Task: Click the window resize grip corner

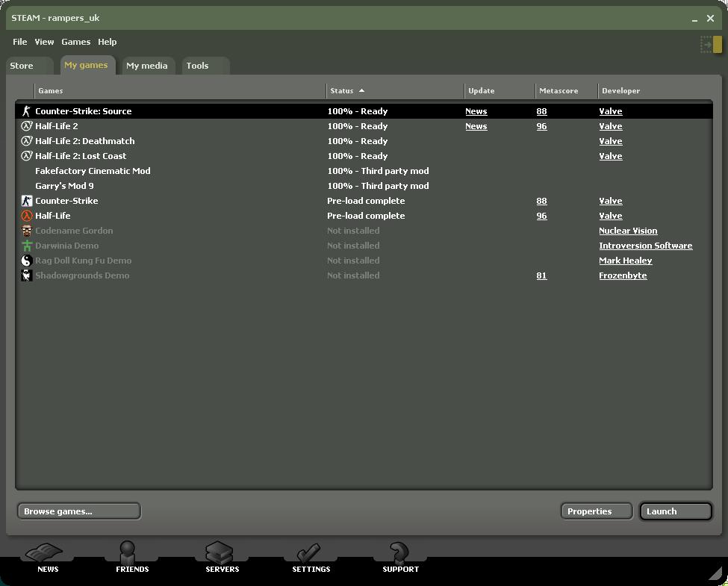Action: click(715, 574)
